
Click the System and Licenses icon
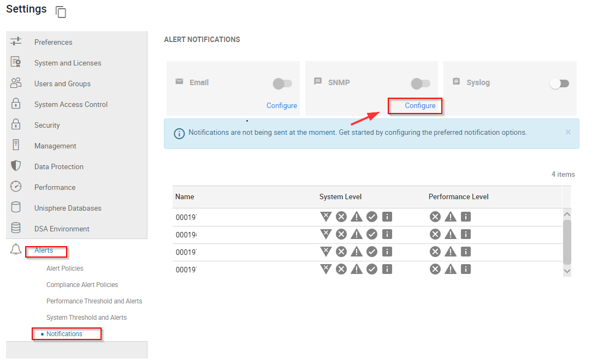(x=16, y=62)
